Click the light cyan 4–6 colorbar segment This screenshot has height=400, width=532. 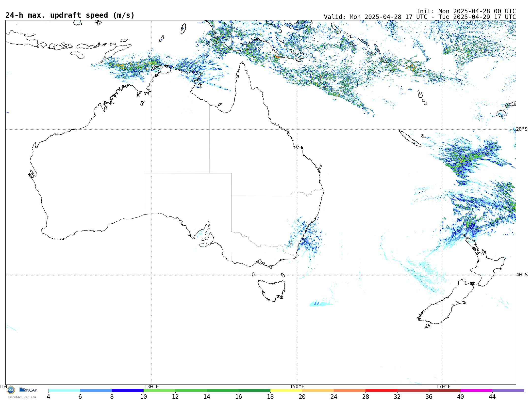tap(64, 391)
